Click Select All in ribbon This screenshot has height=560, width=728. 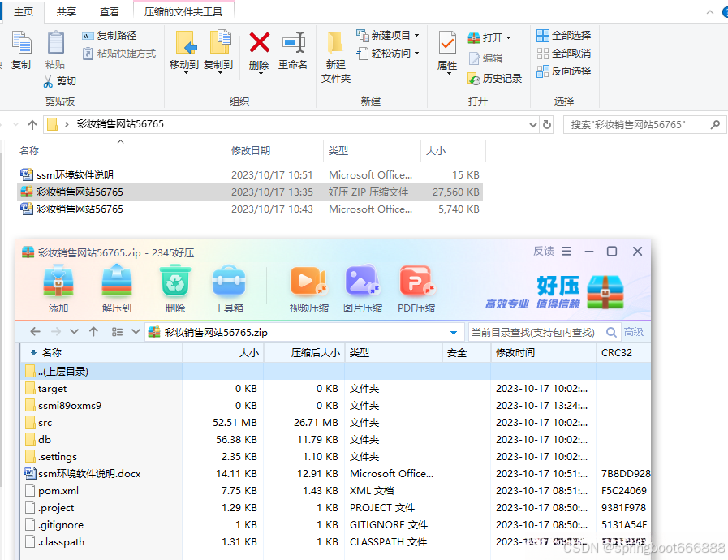coord(563,35)
